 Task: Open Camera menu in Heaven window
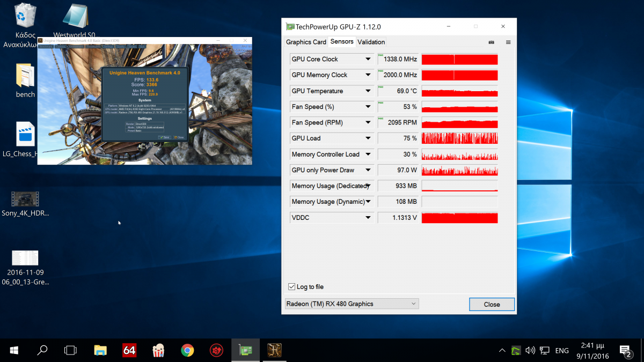click(x=61, y=47)
